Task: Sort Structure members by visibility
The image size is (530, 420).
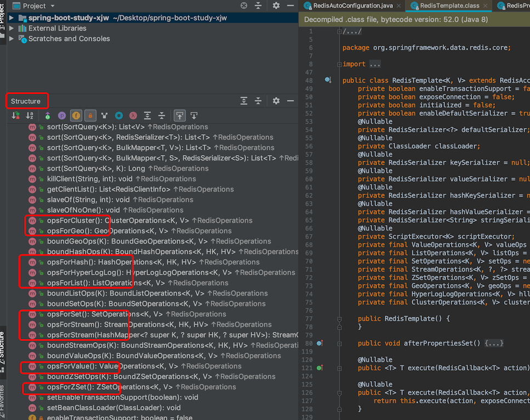Action: click(15, 116)
